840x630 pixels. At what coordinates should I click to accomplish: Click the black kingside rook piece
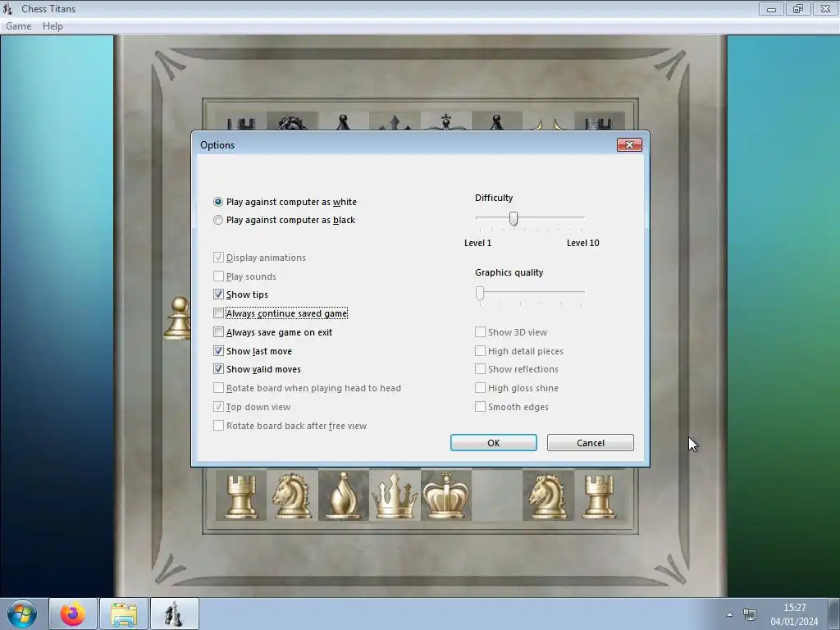(598, 123)
